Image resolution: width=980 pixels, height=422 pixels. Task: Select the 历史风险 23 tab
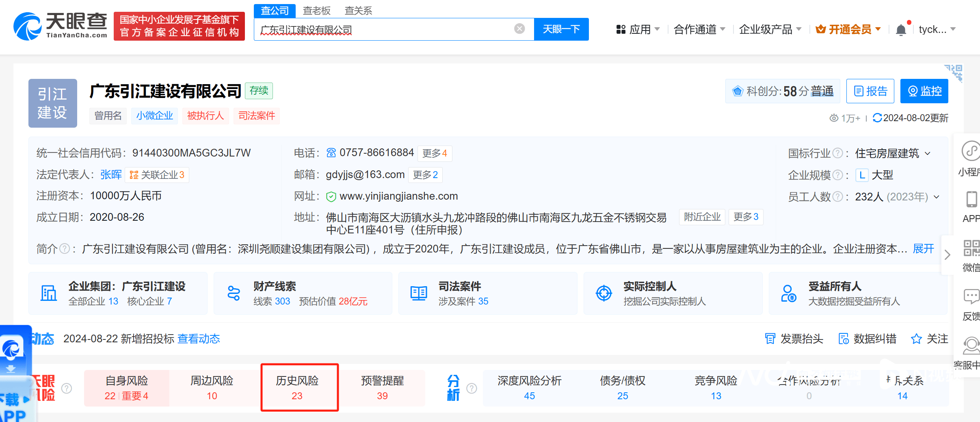click(x=297, y=388)
